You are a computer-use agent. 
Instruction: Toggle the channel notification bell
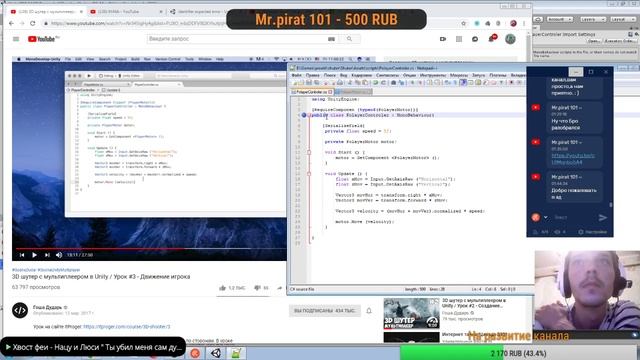coord(369,311)
